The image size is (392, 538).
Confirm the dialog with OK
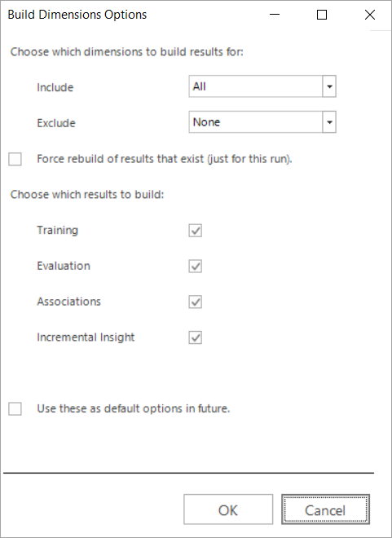point(228,509)
